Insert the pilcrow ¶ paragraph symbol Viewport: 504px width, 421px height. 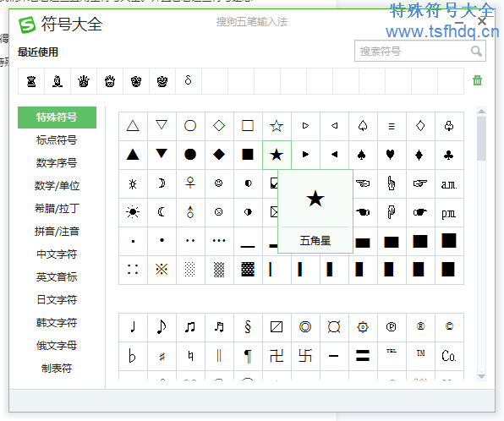click(x=248, y=356)
